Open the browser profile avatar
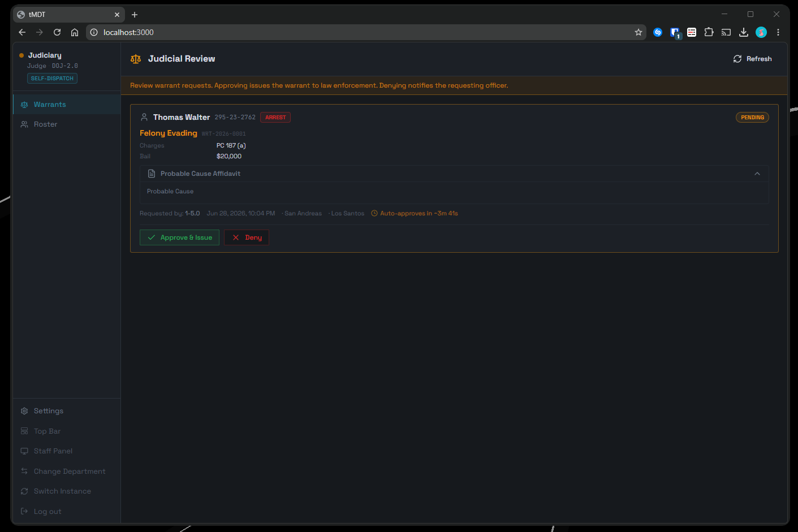 761,32
